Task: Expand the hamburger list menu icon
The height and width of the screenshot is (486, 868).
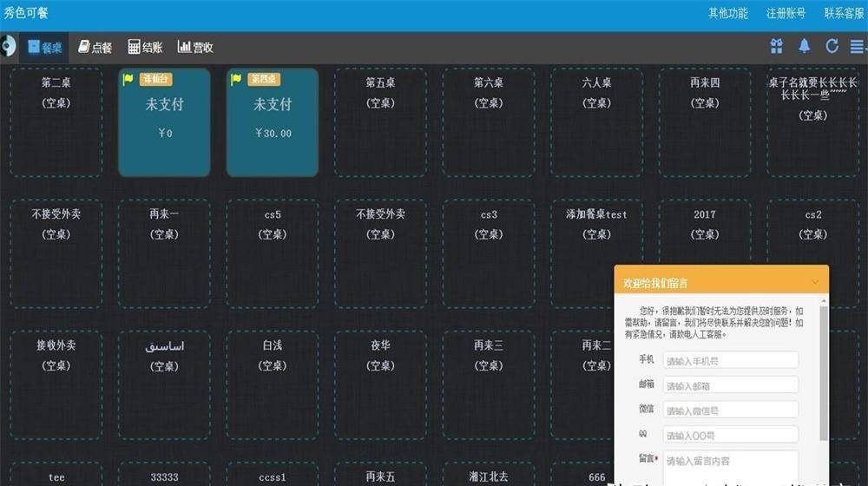Action: 857,47
